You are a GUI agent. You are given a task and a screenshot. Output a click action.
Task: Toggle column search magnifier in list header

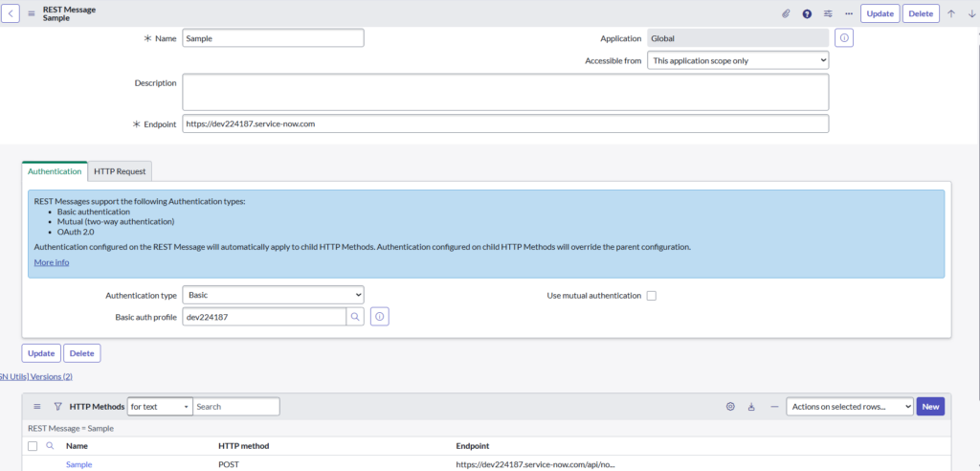[x=50, y=446]
